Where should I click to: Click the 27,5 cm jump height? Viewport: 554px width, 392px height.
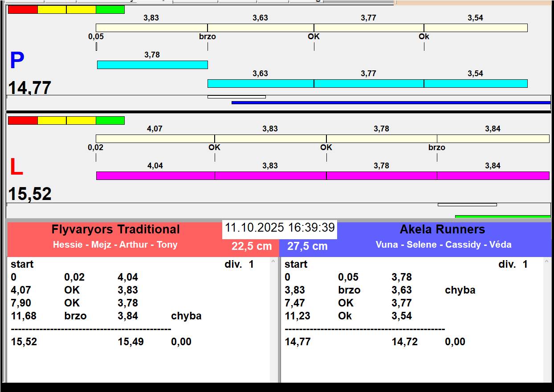(x=307, y=246)
